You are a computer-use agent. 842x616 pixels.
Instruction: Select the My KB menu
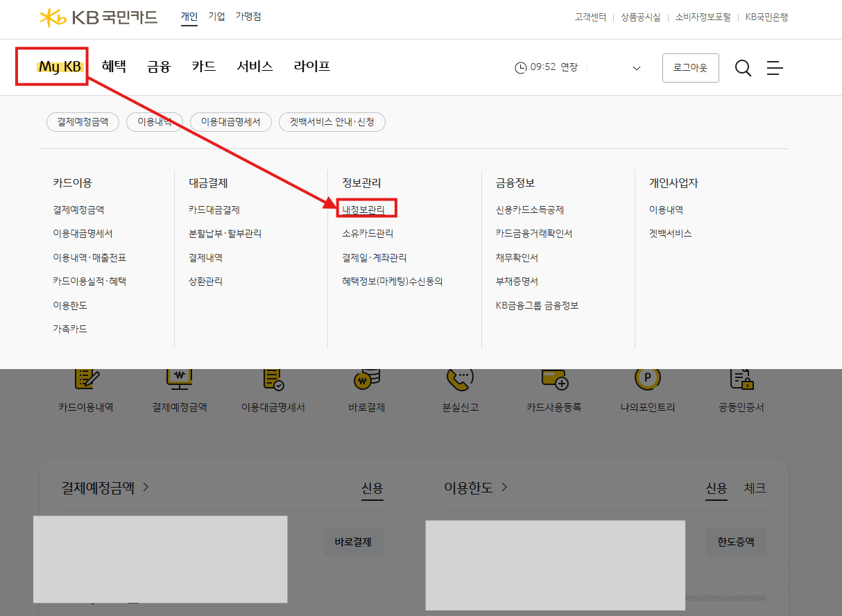[x=59, y=67]
